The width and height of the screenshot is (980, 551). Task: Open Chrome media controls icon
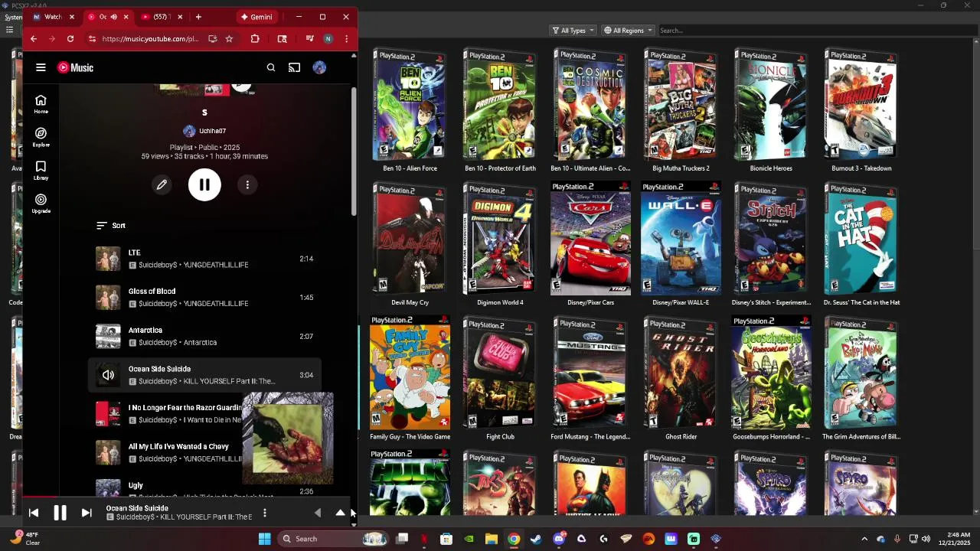pyautogui.click(x=309, y=39)
